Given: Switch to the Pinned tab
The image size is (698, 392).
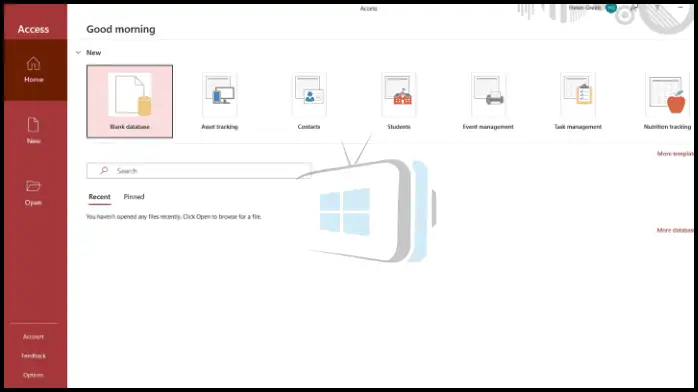Looking at the screenshot, I should click(134, 197).
